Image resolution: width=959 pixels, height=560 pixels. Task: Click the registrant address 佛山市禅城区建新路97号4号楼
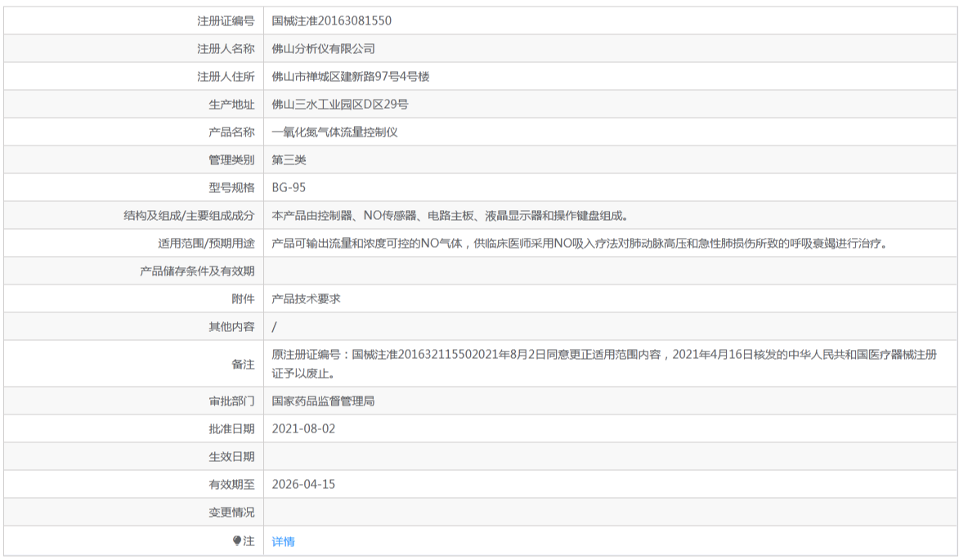click(350, 77)
